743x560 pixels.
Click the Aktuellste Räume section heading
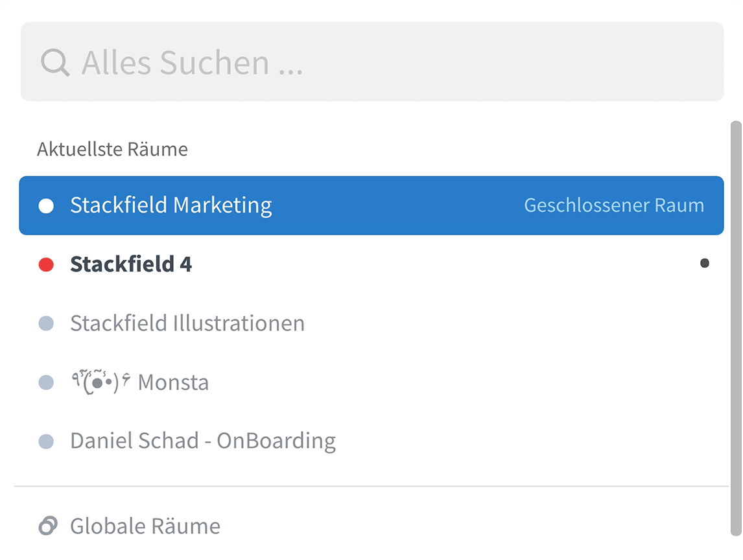click(112, 149)
